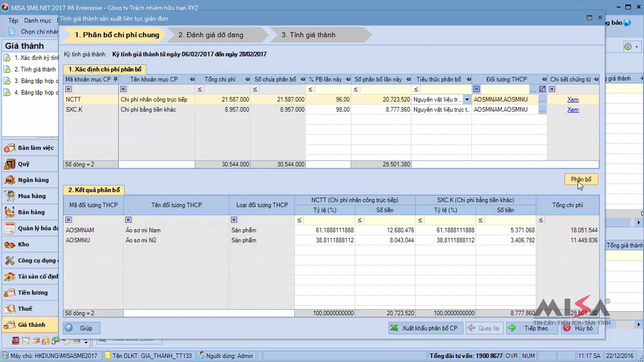Image resolution: width=644 pixels, height=362 pixels.
Task: Click filter operator icon under Mã khoản mục CP
Action: (69, 89)
